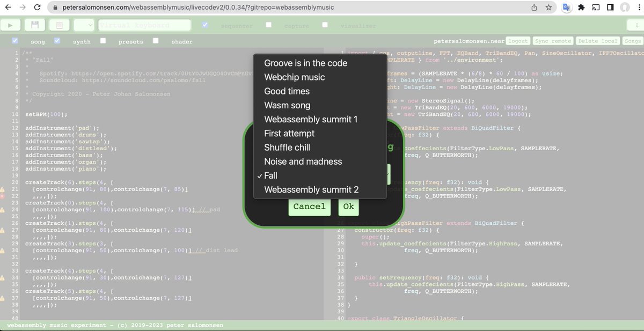Disable the sequencer checkbox
Viewport: 644px width, 331px height.
204,25
